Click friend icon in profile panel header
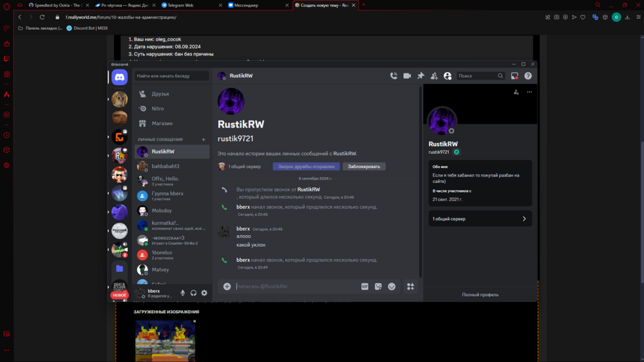This screenshot has height=362, width=644. [516, 92]
